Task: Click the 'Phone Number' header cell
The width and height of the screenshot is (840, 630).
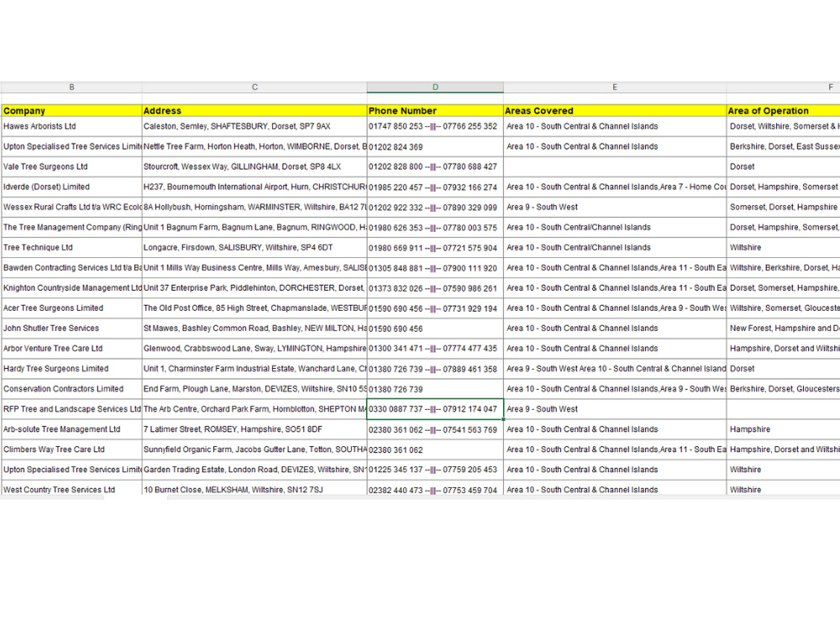Action: (x=435, y=111)
